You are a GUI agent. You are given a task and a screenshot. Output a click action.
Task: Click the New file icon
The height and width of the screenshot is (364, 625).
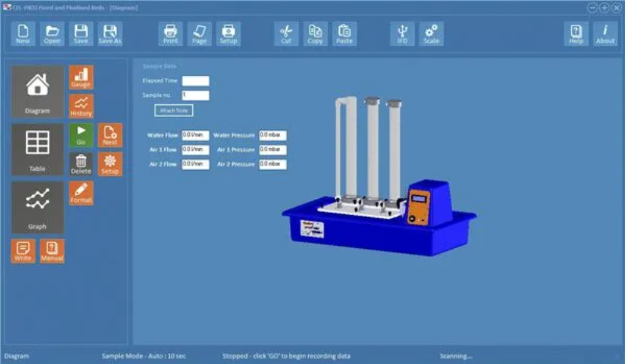click(x=23, y=34)
